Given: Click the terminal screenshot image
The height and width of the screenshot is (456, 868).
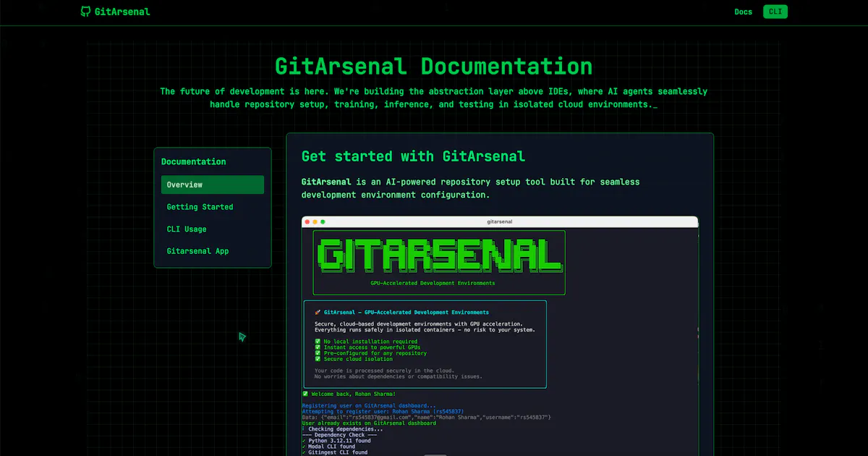Looking at the screenshot, I should pyautogui.click(x=500, y=336).
